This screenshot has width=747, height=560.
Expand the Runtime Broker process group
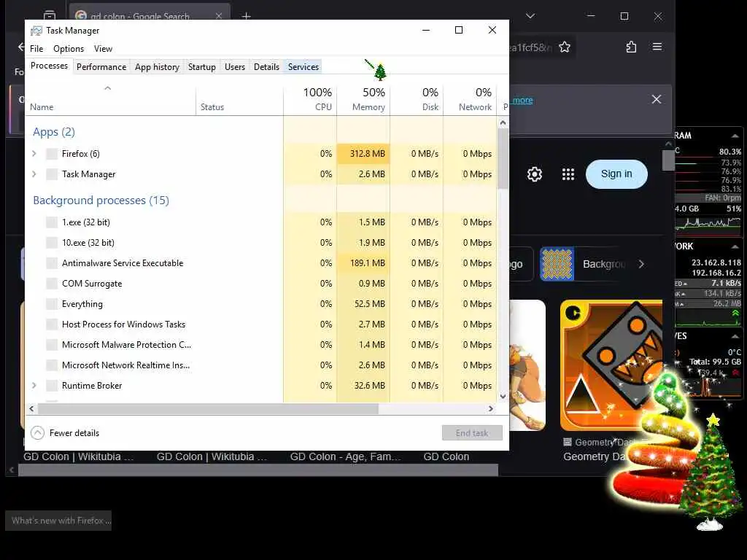(x=34, y=386)
